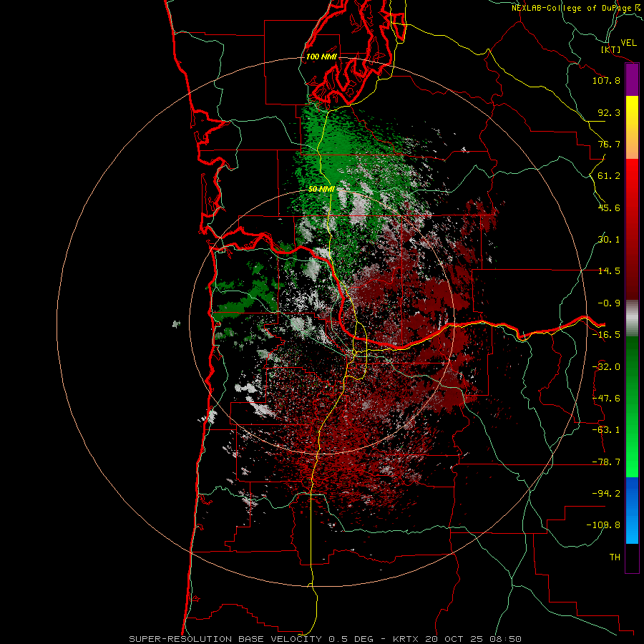Select the -16.5 scale label
The width and height of the screenshot is (644, 644).
pyautogui.click(x=606, y=334)
